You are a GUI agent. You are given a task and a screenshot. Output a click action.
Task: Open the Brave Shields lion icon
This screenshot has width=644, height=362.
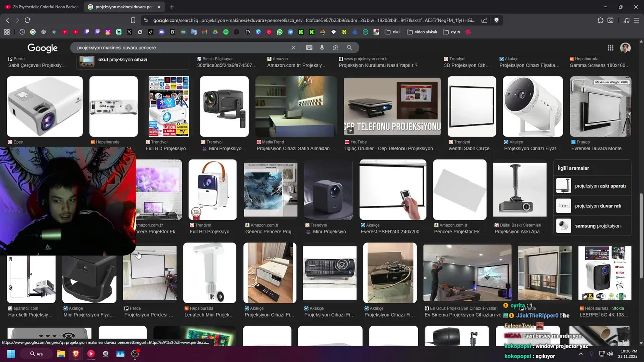[496, 20]
